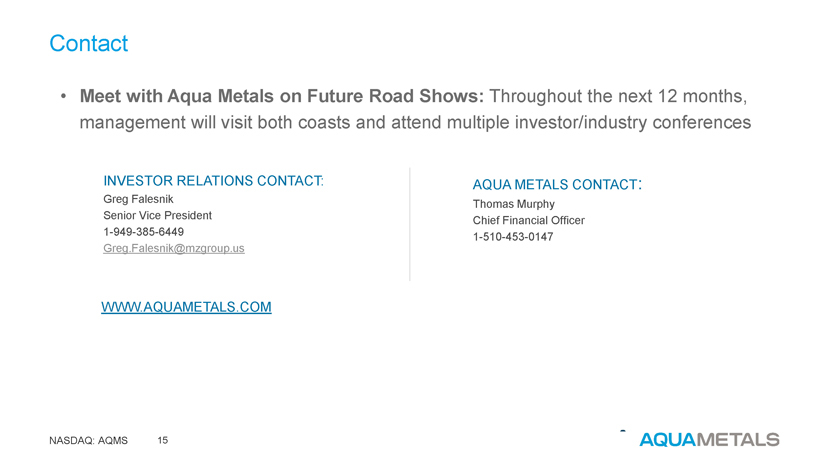Select the name Thomas Murphy
The width and height of the screenshot is (820, 461).
(513, 204)
